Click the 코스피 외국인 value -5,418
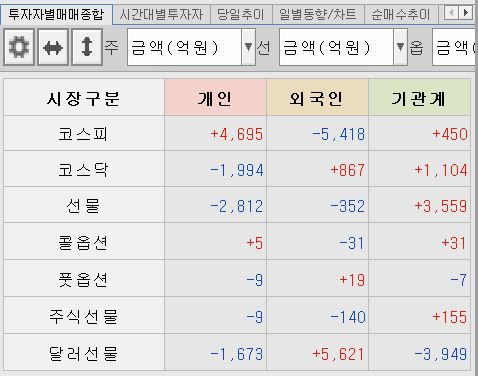This screenshot has width=478, height=376. point(338,134)
